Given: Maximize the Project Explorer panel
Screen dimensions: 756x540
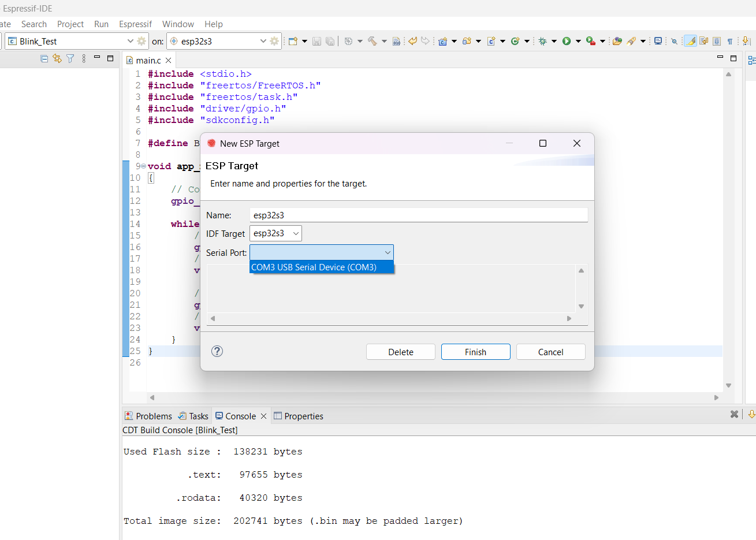Looking at the screenshot, I should click(110, 58).
